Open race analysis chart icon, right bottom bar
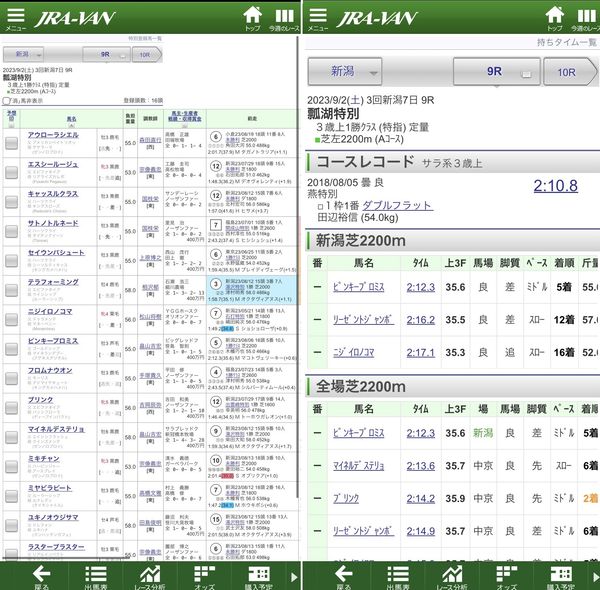The image size is (600, 590). [x=452, y=577]
